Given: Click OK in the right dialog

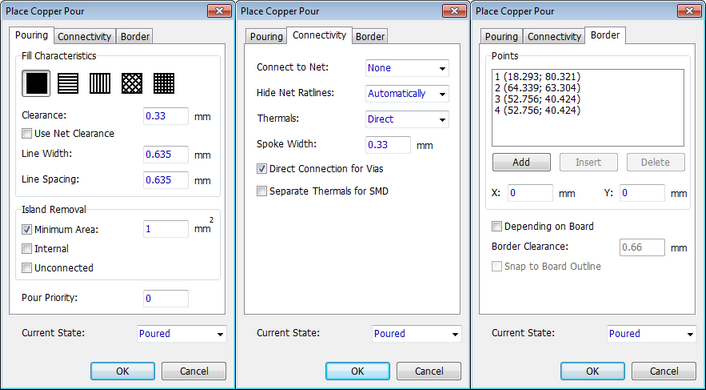Looking at the screenshot, I should (x=593, y=371).
